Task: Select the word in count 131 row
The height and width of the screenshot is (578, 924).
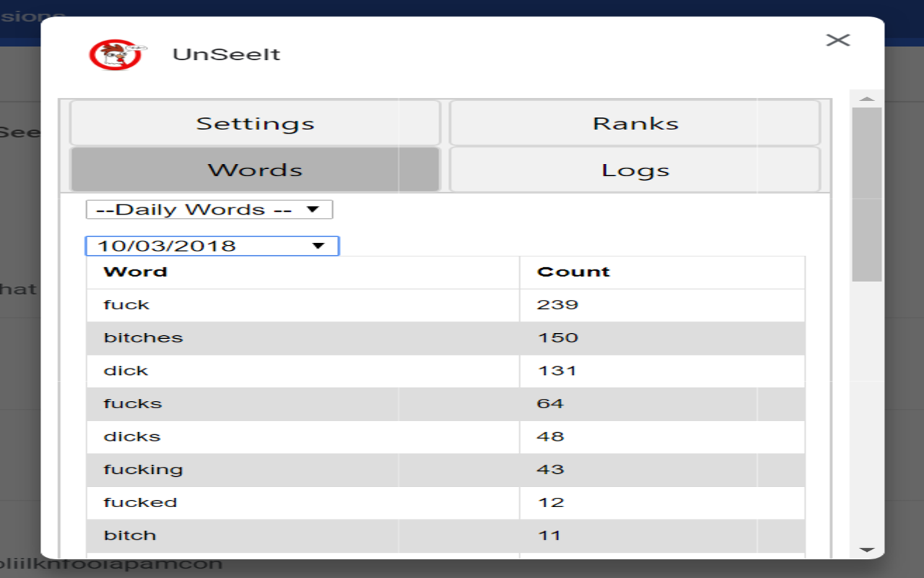Action: coord(126,371)
